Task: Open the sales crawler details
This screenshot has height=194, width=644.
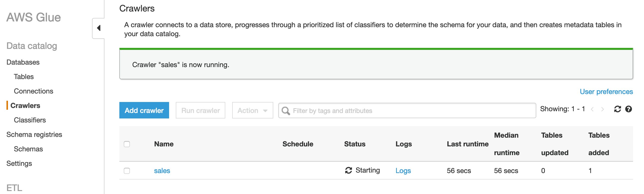Action: pos(162,170)
